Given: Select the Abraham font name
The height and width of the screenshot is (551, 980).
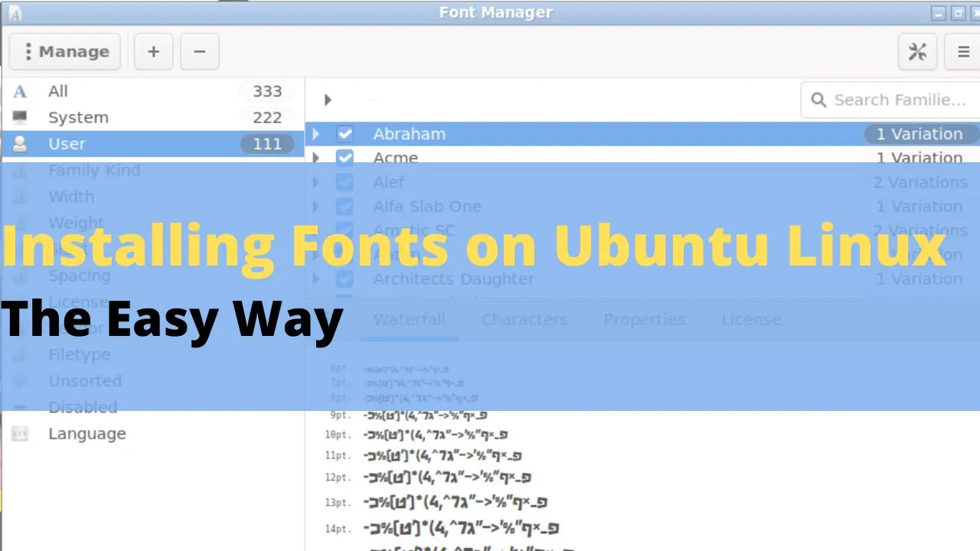Looking at the screenshot, I should [x=409, y=134].
